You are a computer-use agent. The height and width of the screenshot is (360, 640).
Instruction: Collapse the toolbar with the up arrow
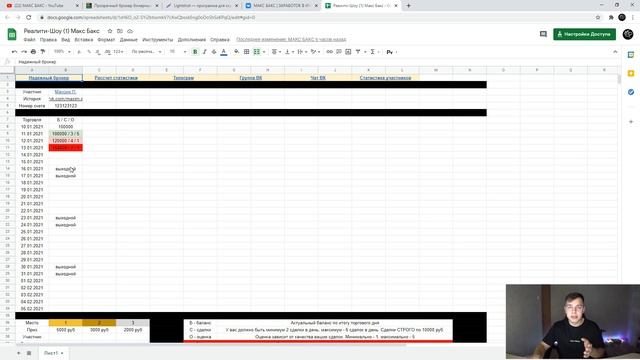pyautogui.click(x=615, y=52)
